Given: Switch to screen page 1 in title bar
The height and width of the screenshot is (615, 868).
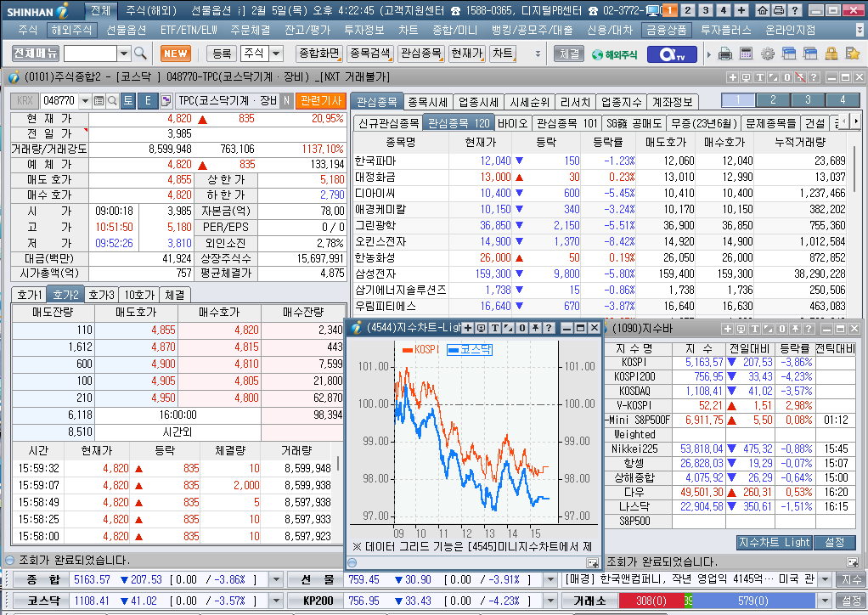Looking at the screenshot, I should click(670, 10).
